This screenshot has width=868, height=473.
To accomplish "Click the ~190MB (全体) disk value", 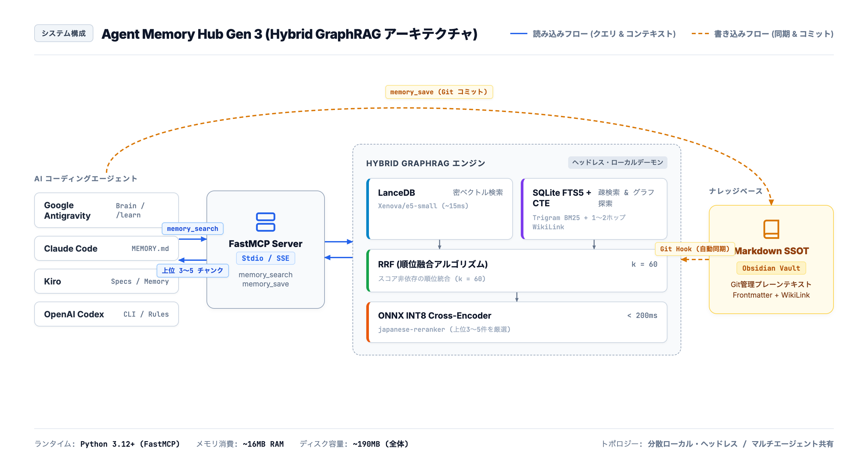I will [381, 444].
